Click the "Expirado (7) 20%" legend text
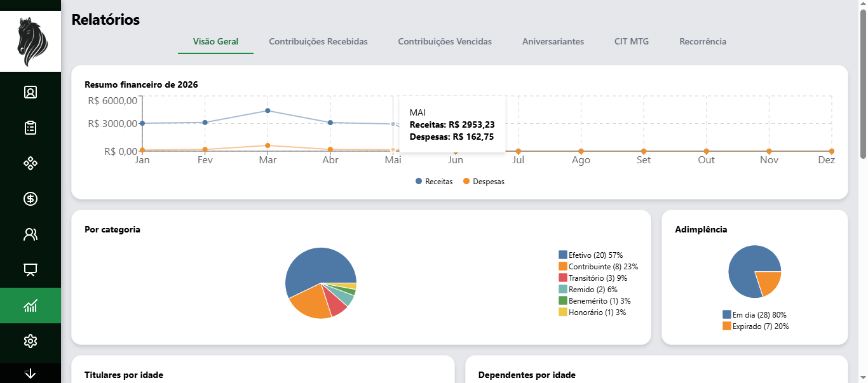Image resolution: width=868 pixels, height=383 pixels. 761,326
